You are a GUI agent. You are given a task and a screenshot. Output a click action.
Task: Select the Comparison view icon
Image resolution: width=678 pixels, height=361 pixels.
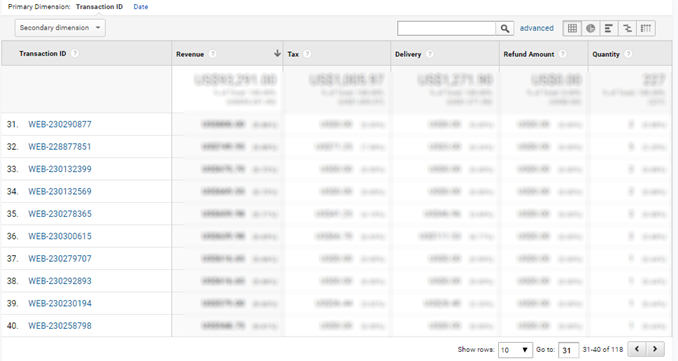point(627,29)
